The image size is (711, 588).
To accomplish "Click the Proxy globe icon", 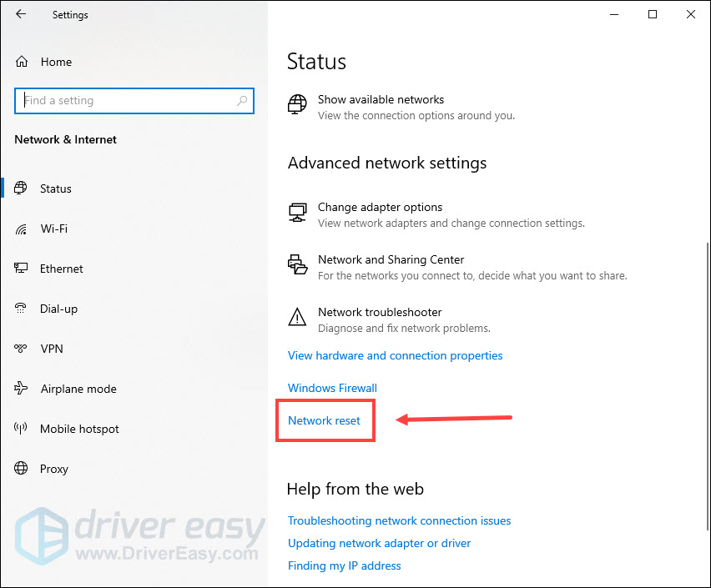I will [23, 469].
